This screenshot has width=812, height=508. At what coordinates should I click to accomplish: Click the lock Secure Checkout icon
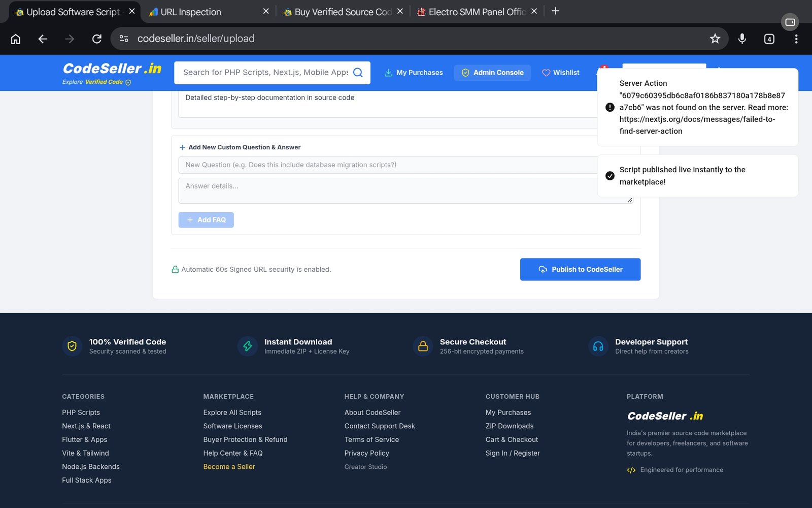pyautogui.click(x=423, y=346)
